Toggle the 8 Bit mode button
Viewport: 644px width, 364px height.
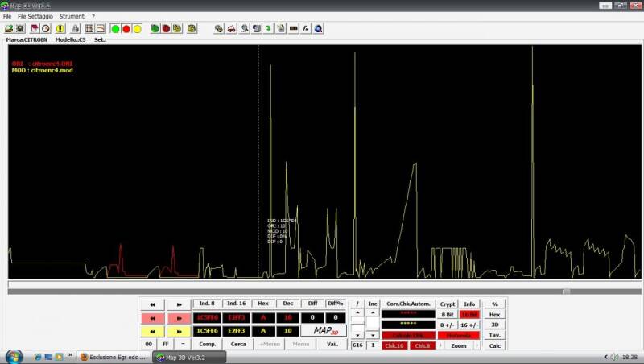click(x=448, y=314)
